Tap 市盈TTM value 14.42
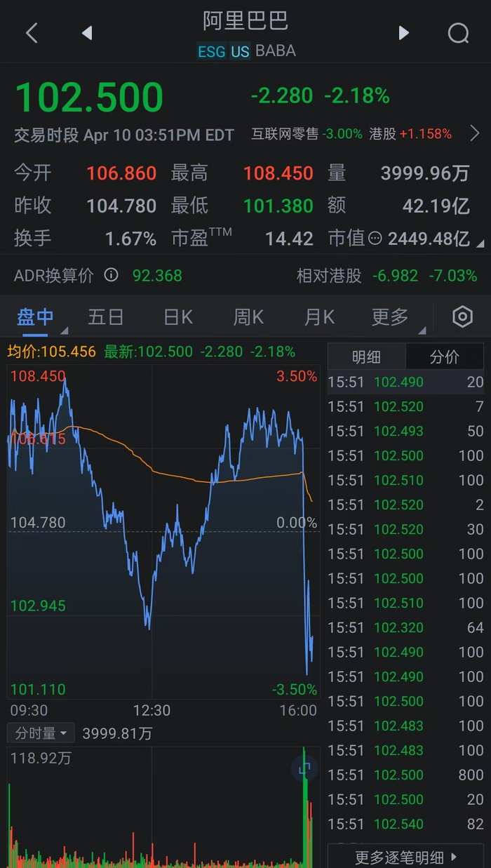 point(289,239)
